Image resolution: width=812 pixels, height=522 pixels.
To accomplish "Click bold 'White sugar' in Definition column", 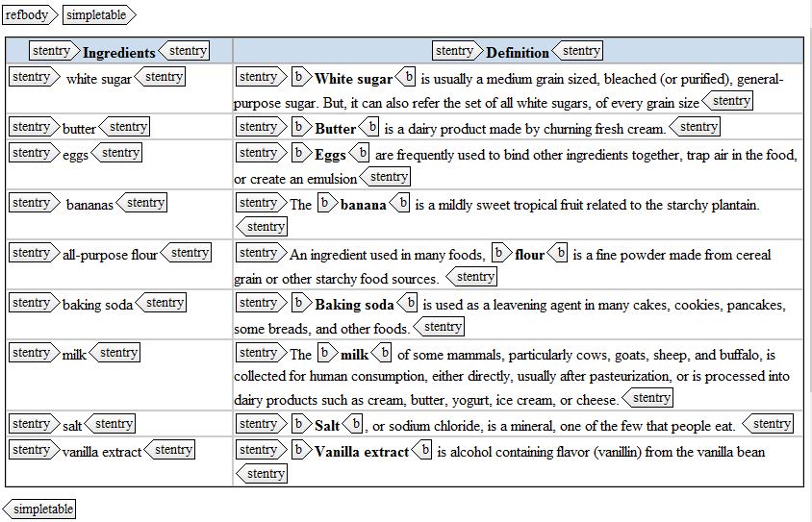I will coord(354,79).
